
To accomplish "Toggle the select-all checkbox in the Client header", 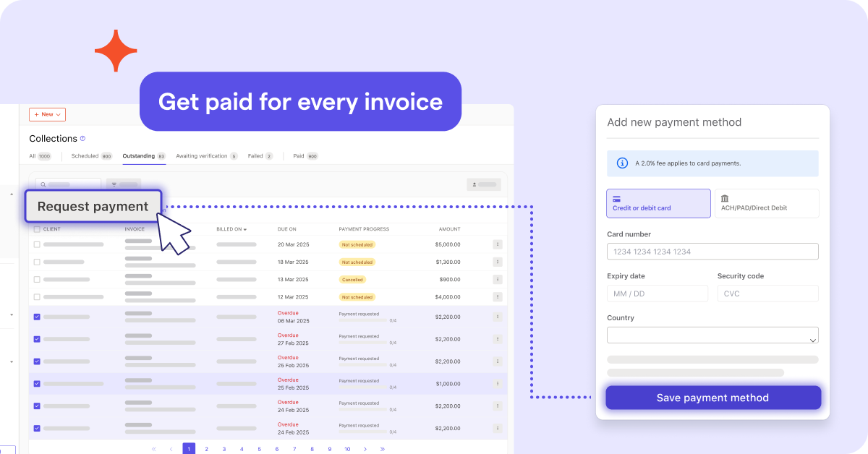I will click(37, 229).
